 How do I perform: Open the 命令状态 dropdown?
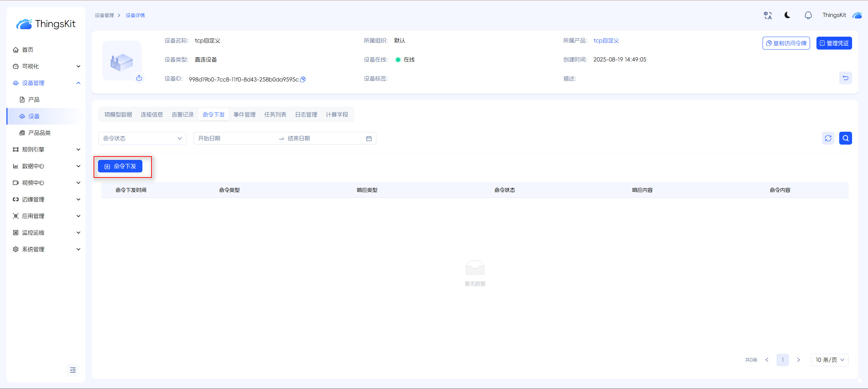click(x=142, y=138)
